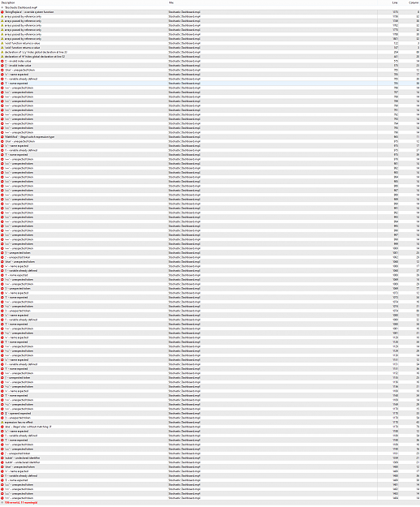Open the 'MathMod' illegal switch expression type error
420x507 pixels.
(29, 137)
